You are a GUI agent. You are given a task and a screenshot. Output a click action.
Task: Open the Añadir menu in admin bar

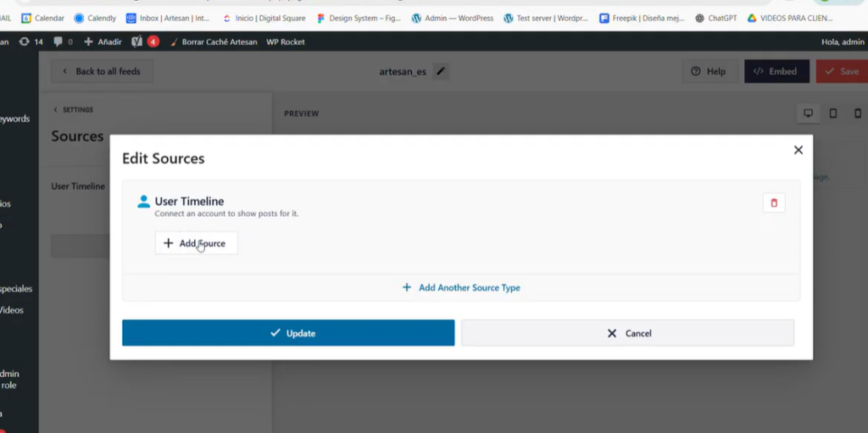(x=100, y=42)
